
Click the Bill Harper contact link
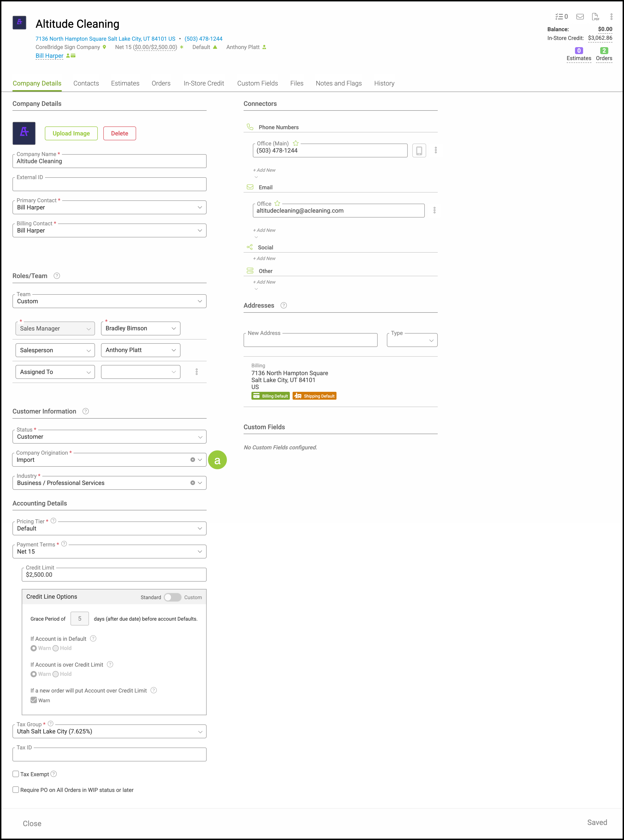click(x=49, y=56)
